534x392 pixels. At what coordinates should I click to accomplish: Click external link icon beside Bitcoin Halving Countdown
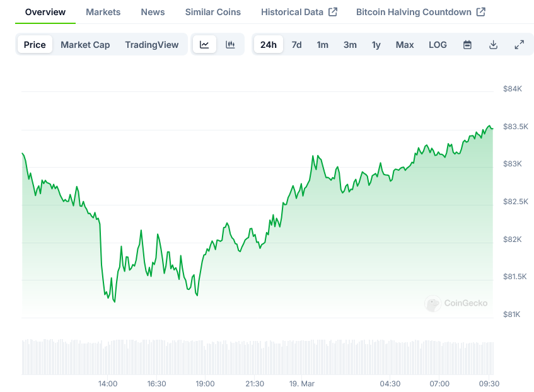481,12
